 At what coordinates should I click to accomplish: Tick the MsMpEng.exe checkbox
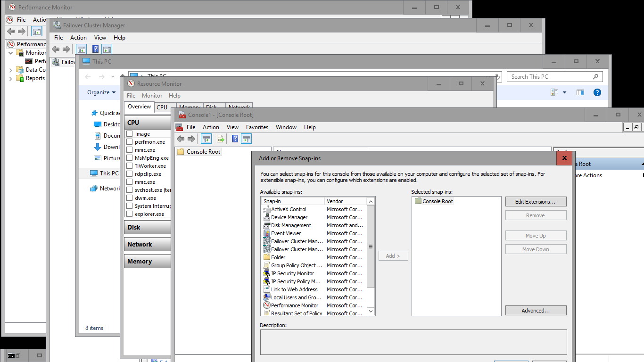coord(129,158)
